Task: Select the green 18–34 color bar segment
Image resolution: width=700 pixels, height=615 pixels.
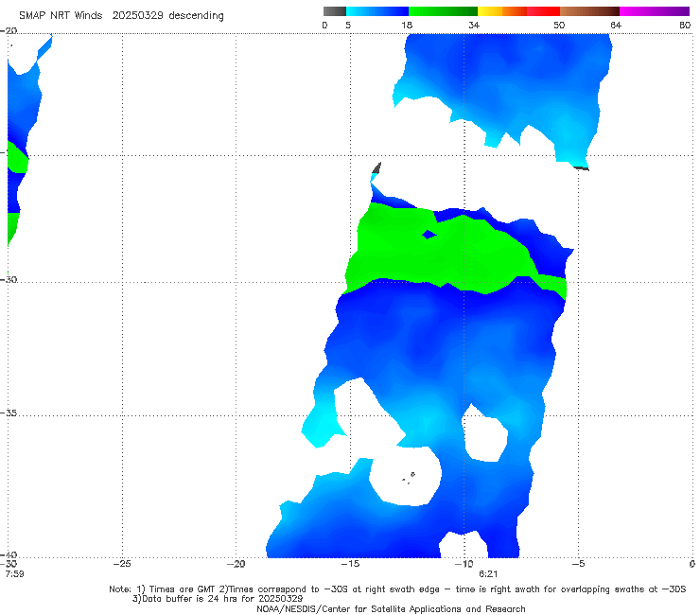Action: (x=443, y=11)
